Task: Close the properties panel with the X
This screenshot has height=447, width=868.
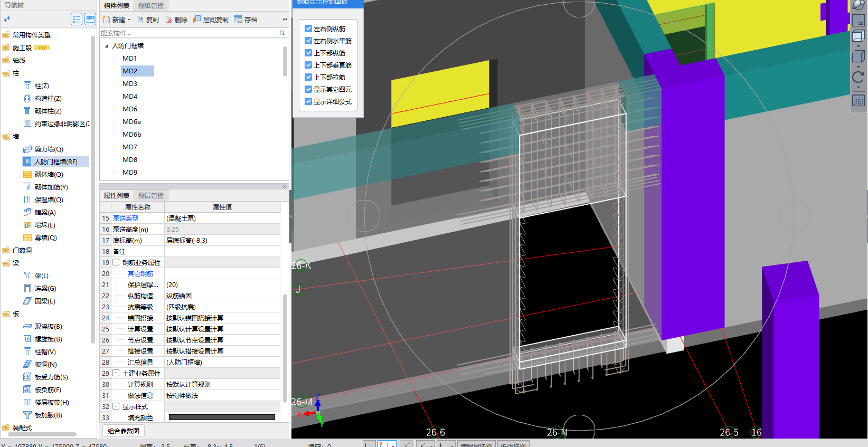Action: pos(285,186)
